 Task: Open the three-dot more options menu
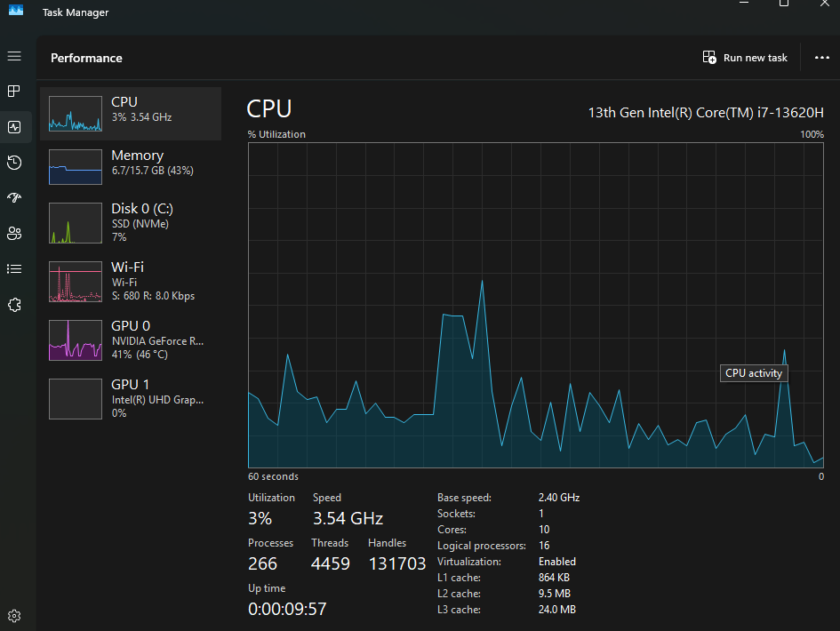tap(822, 57)
